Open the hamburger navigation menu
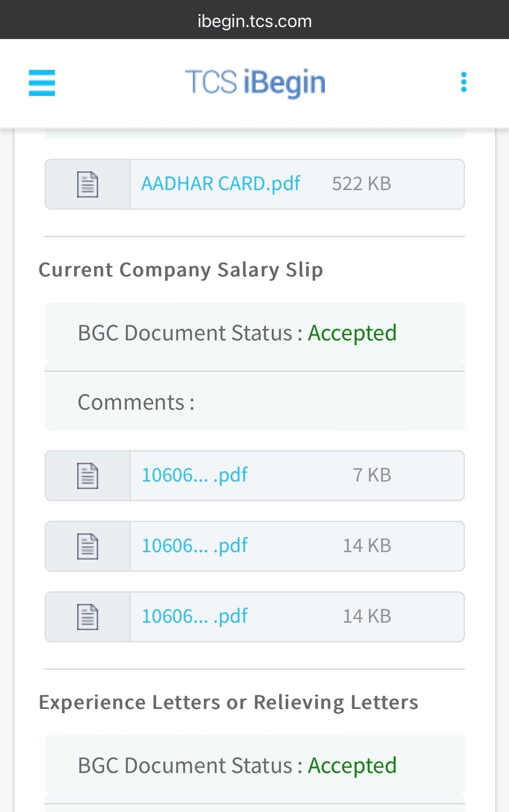The height and width of the screenshot is (812, 509). coord(42,83)
